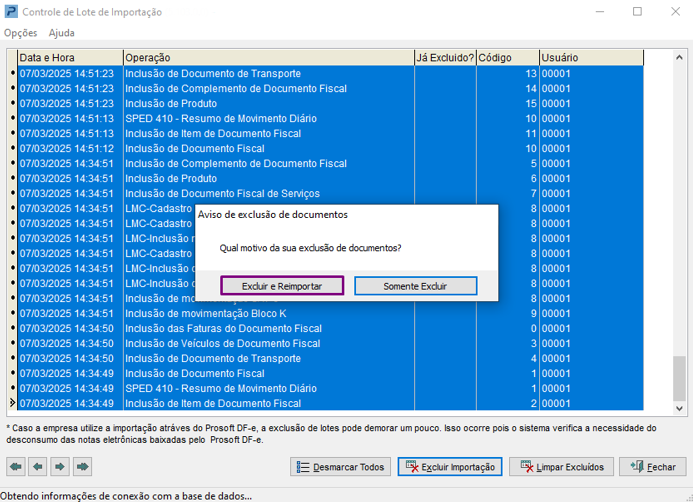The width and height of the screenshot is (693, 504).
Task: Click the vertical scrollbar thumb
Action: click(x=679, y=379)
